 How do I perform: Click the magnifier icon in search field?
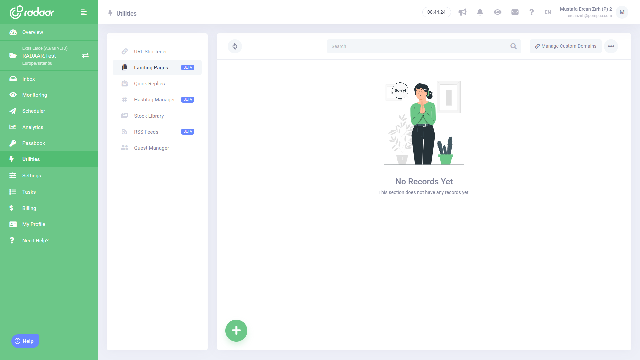click(513, 46)
